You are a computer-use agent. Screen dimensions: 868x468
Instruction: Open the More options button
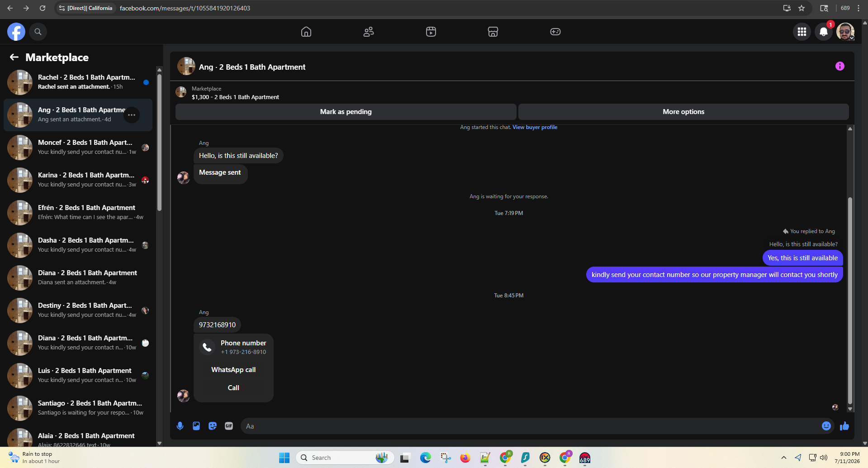click(683, 112)
